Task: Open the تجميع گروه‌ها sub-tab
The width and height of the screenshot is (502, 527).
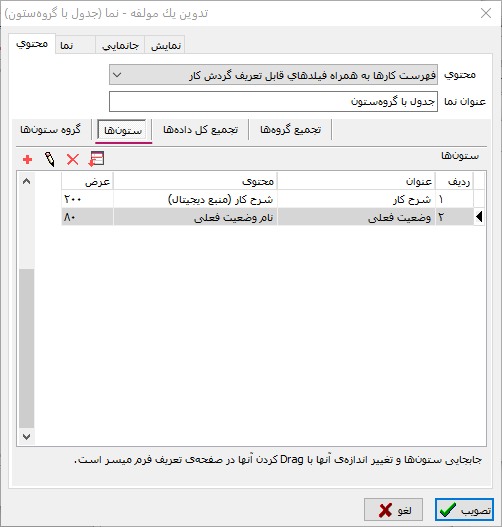Action: (x=290, y=130)
